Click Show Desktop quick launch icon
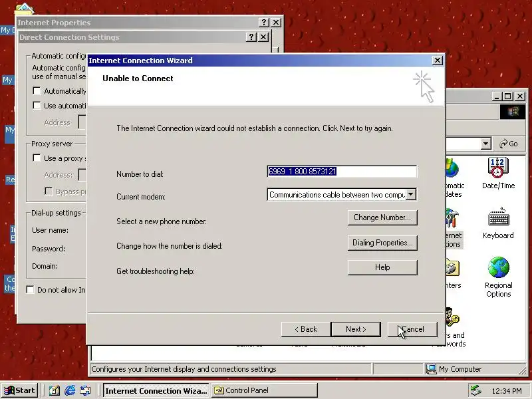 pyautogui.click(x=54, y=390)
